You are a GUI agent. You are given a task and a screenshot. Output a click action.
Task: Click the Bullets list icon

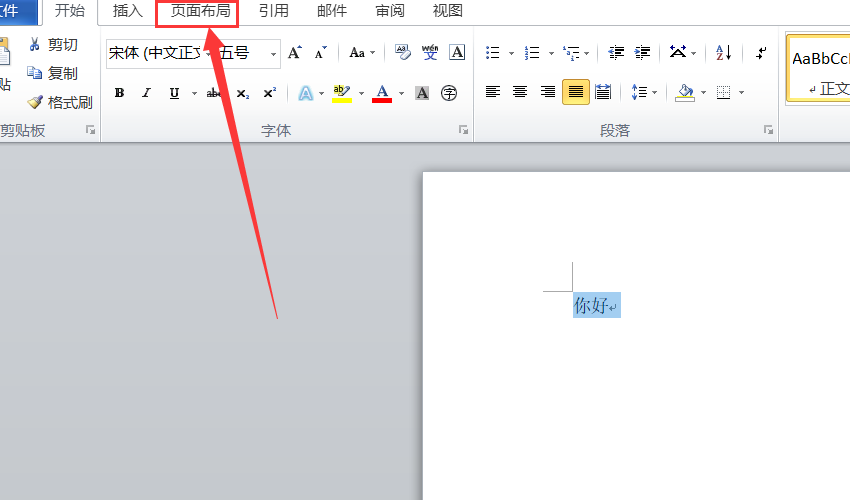pyautogui.click(x=493, y=53)
